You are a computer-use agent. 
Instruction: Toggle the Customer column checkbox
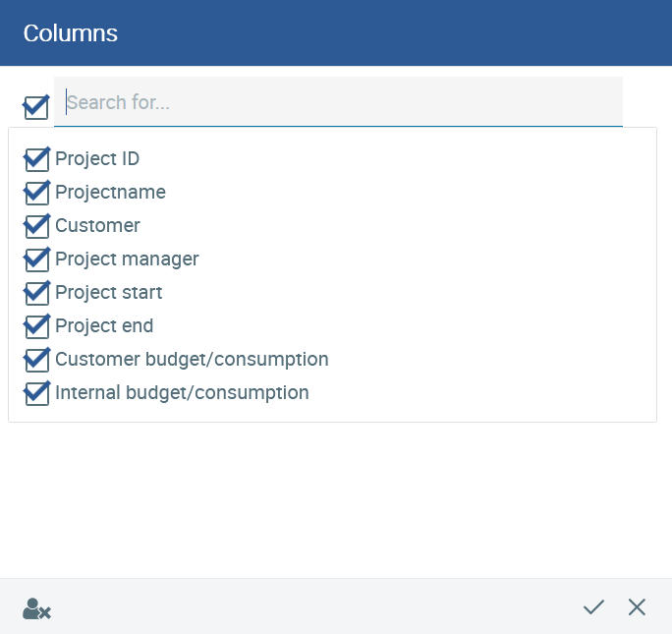click(37, 226)
